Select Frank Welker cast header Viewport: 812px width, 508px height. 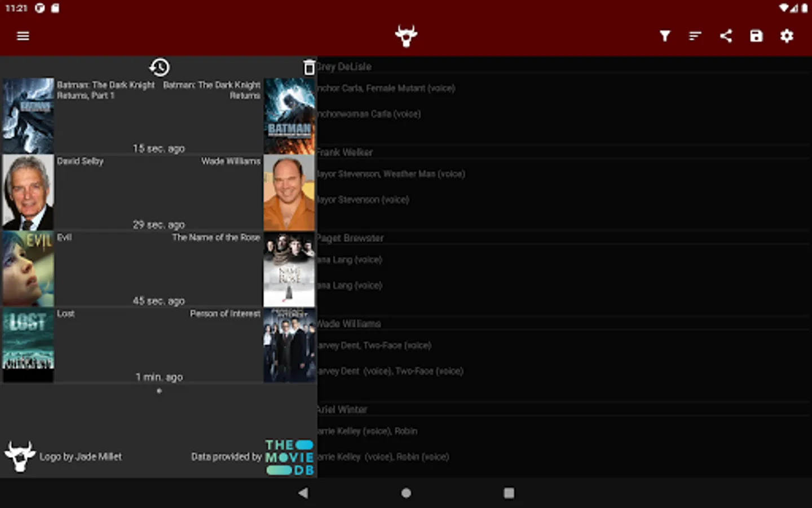[x=345, y=152]
